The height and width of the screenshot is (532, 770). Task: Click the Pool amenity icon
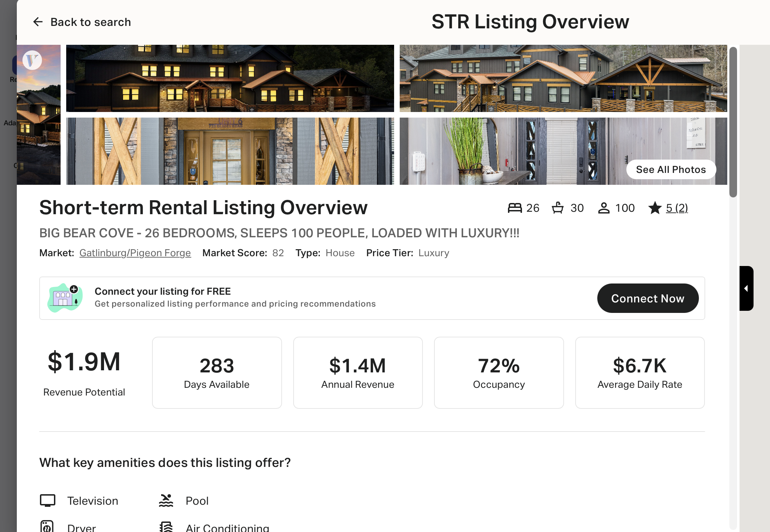click(166, 500)
